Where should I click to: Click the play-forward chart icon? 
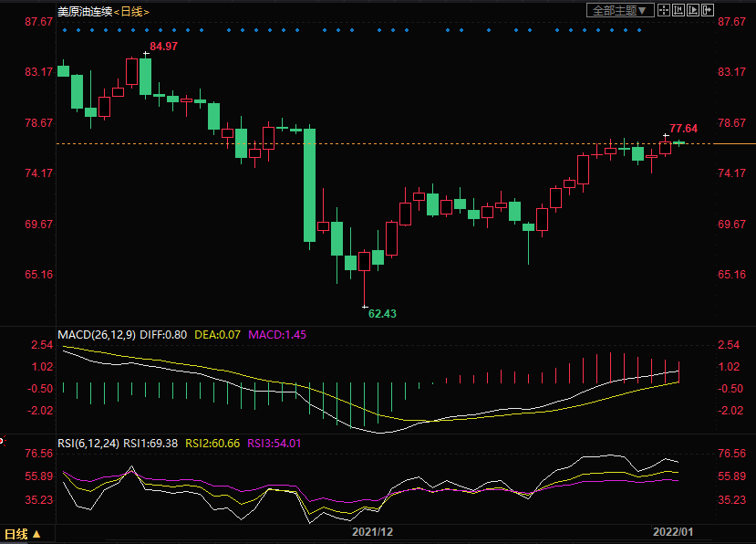[692, 11]
